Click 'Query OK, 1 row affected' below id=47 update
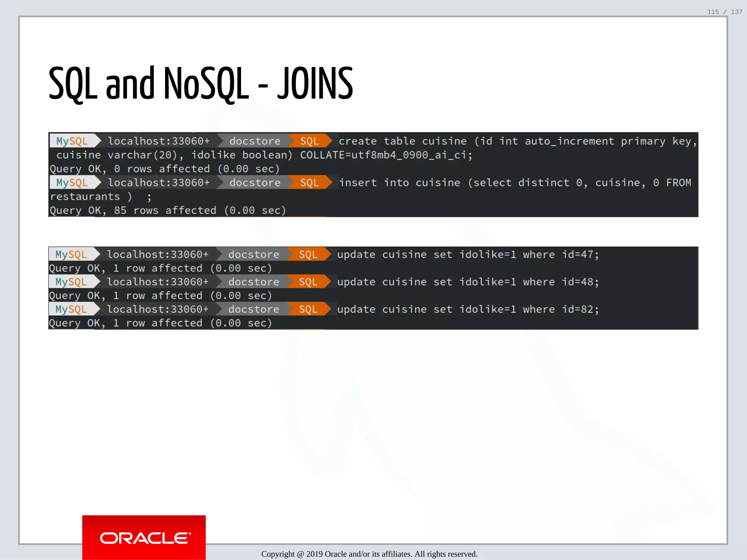747x560 pixels. tap(160, 268)
